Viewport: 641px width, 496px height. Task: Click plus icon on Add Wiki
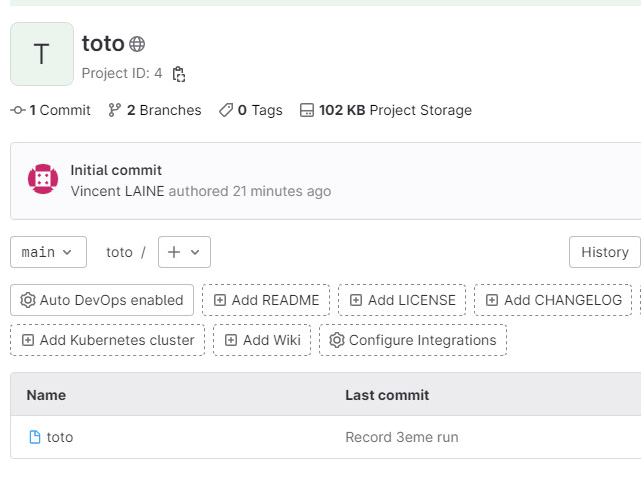tap(231, 340)
